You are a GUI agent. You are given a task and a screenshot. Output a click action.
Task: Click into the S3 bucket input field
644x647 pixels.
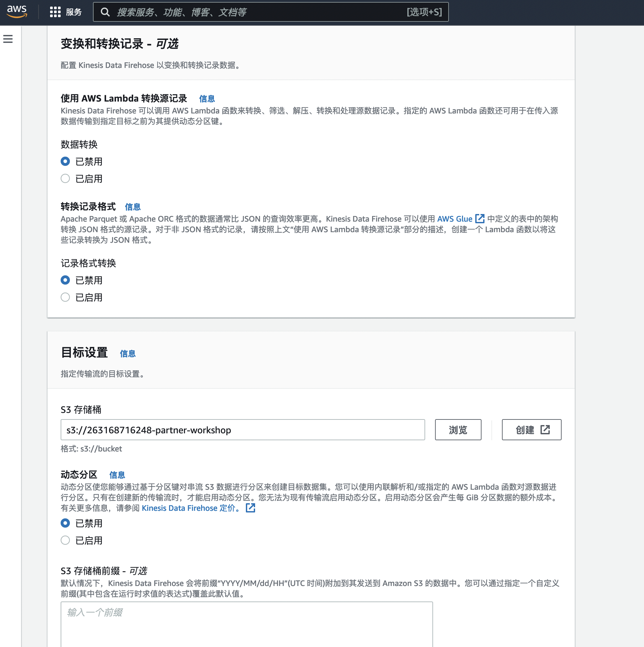242,430
